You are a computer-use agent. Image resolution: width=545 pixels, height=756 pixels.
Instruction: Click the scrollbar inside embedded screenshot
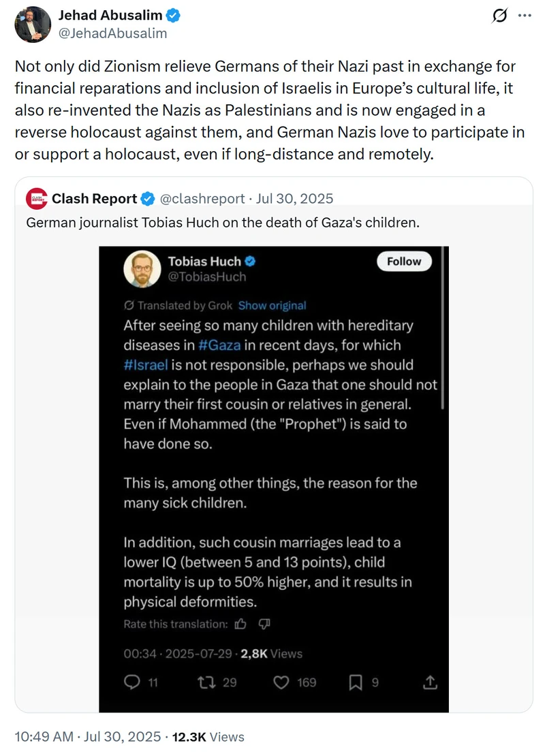[442, 328]
